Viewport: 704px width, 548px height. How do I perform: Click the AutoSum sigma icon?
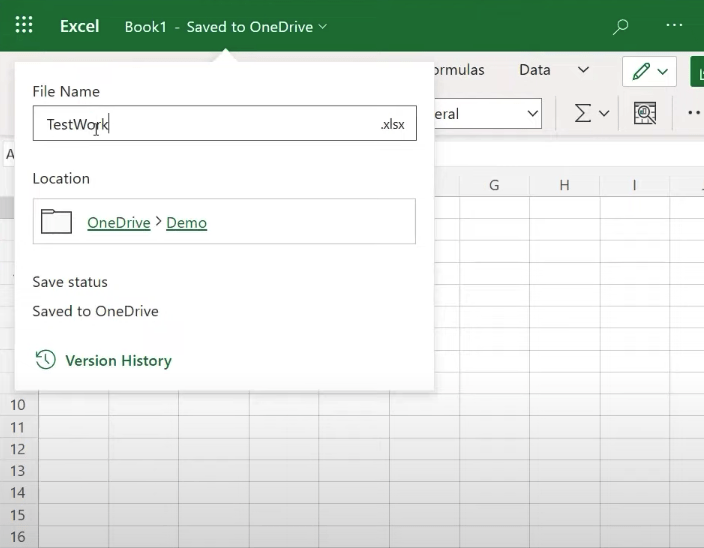[583, 113]
